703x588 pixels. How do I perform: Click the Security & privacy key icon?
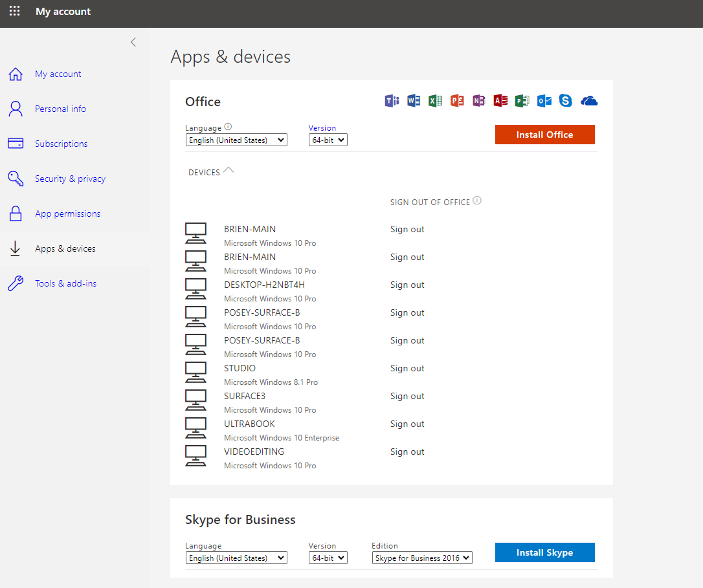[16, 179]
